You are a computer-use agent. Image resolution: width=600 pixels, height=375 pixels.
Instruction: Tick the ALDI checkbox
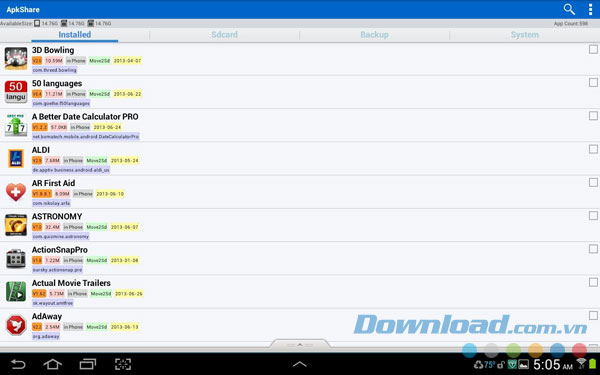(593, 149)
